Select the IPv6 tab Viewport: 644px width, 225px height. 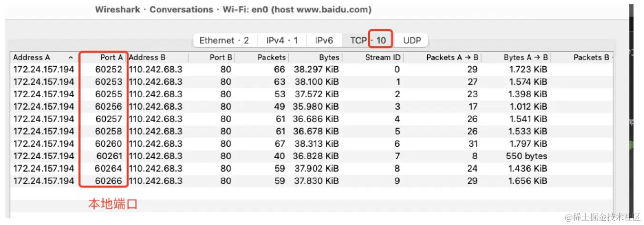click(324, 41)
